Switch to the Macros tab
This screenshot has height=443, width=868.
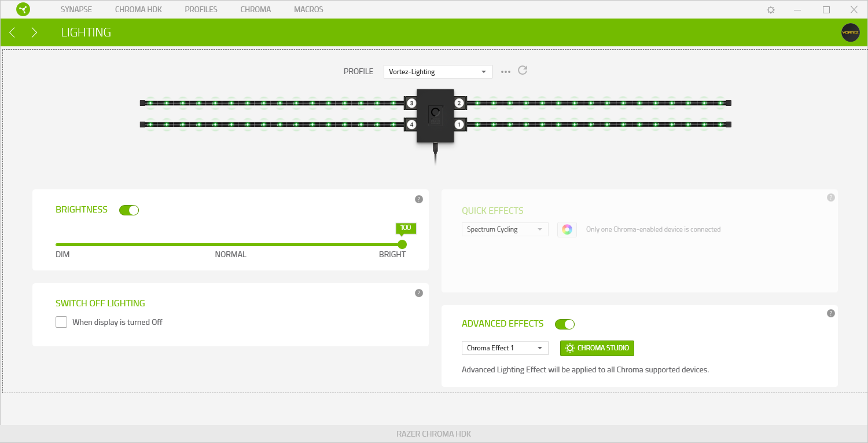(x=309, y=9)
